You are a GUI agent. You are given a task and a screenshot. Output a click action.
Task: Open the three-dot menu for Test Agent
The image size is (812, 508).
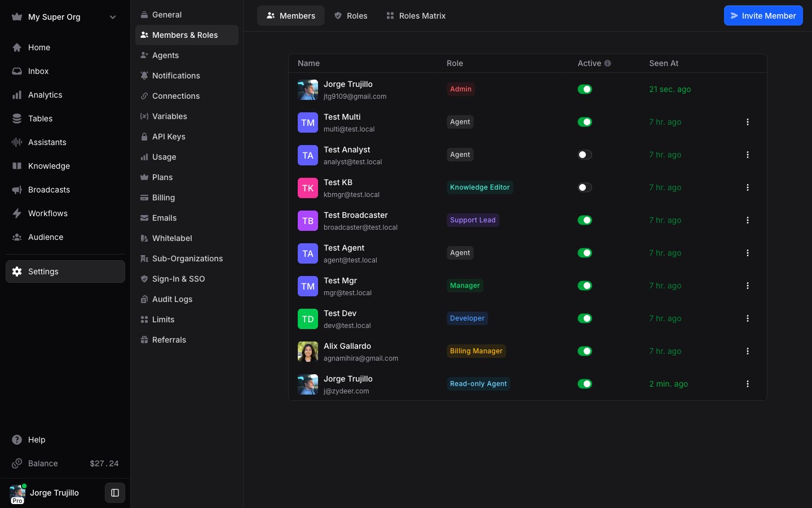click(748, 253)
